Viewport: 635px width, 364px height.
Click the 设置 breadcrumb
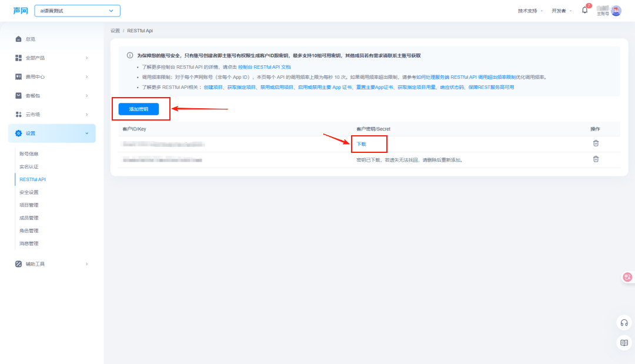[115, 31]
